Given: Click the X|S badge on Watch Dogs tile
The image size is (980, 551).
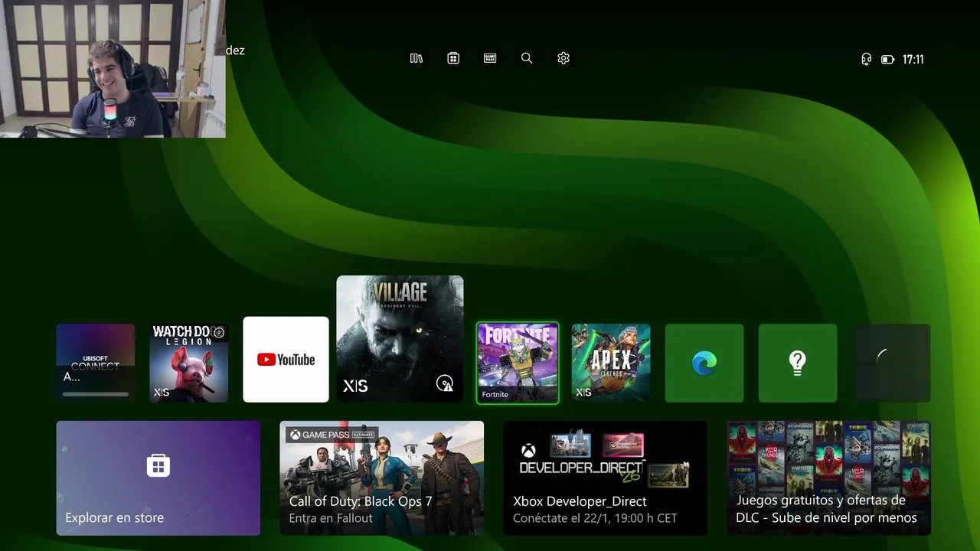Looking at the screenshot, I should [x=162, y=393].
